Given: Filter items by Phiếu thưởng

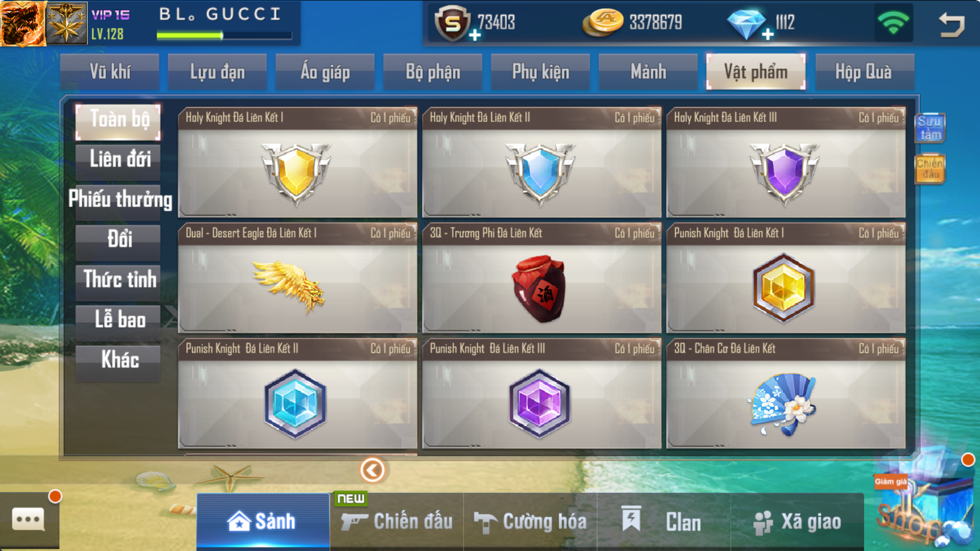Looking at the screenshot, I should coord(120,199).
